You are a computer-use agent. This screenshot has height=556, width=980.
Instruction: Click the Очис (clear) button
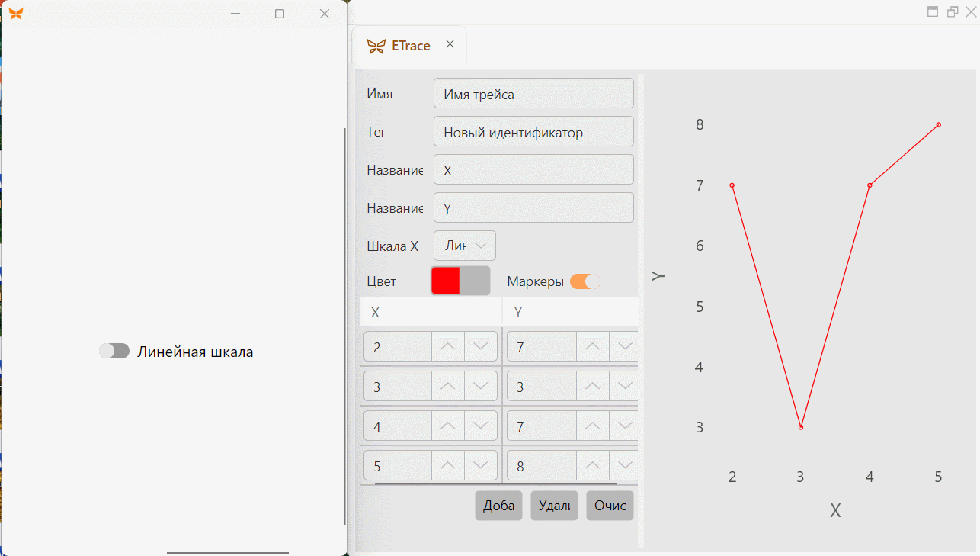[x=610, y=506]
